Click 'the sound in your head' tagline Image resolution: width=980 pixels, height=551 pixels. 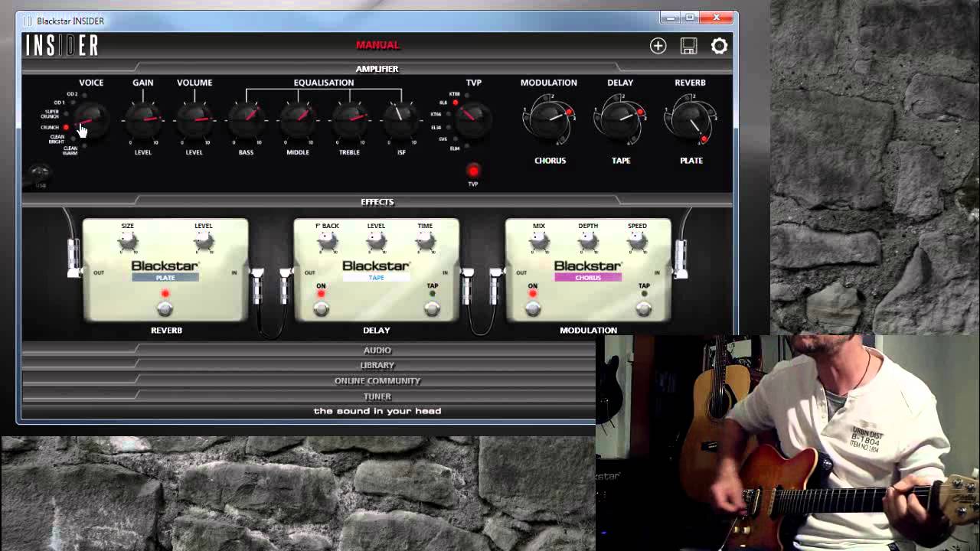[x=377, y=411]
